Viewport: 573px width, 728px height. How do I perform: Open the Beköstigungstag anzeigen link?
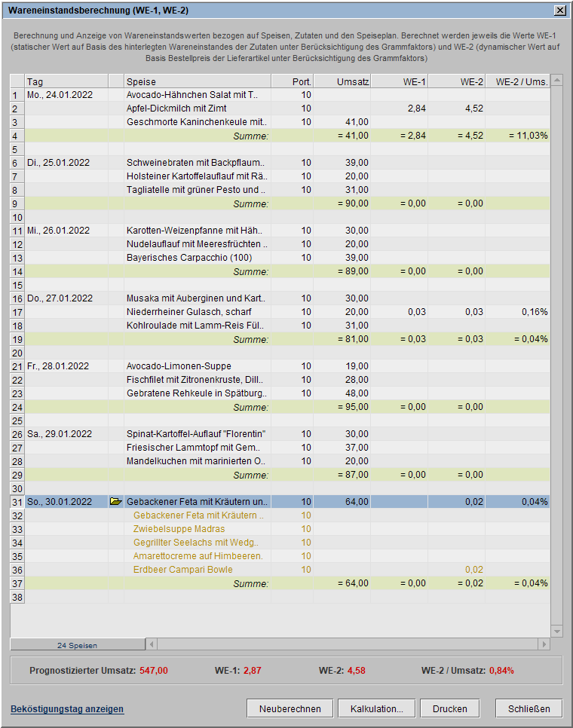[67, 709]
